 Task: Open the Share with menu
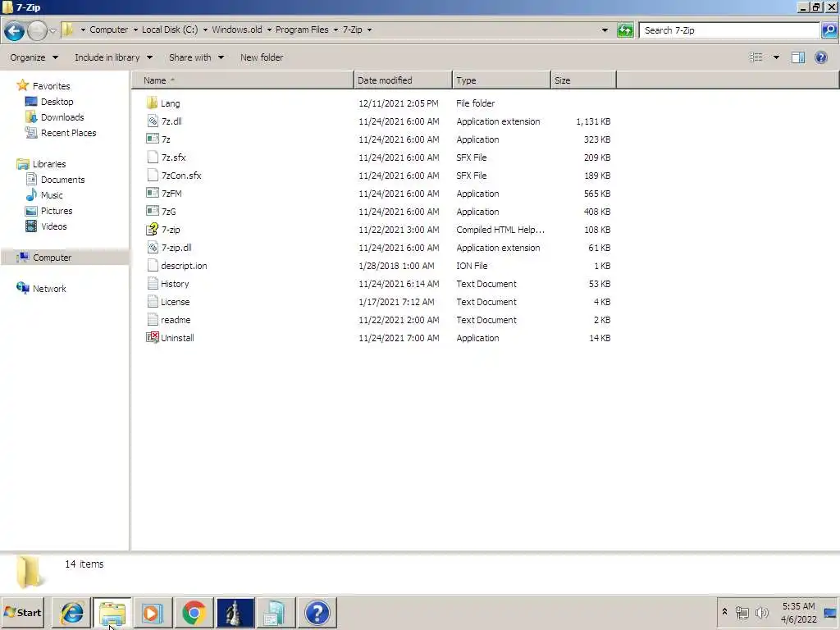[196, 57]
